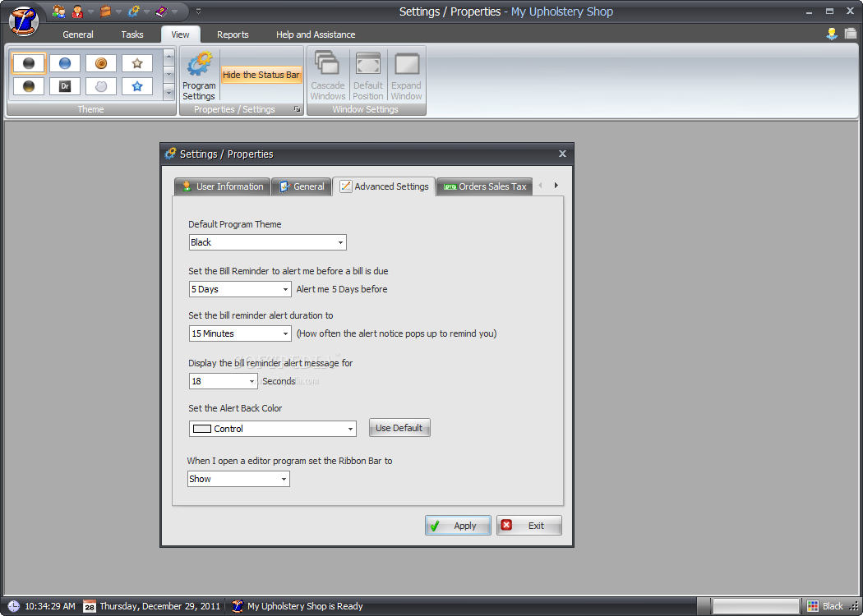
Task: Open the Help and Assistance tab
Action: click(316, 34)
